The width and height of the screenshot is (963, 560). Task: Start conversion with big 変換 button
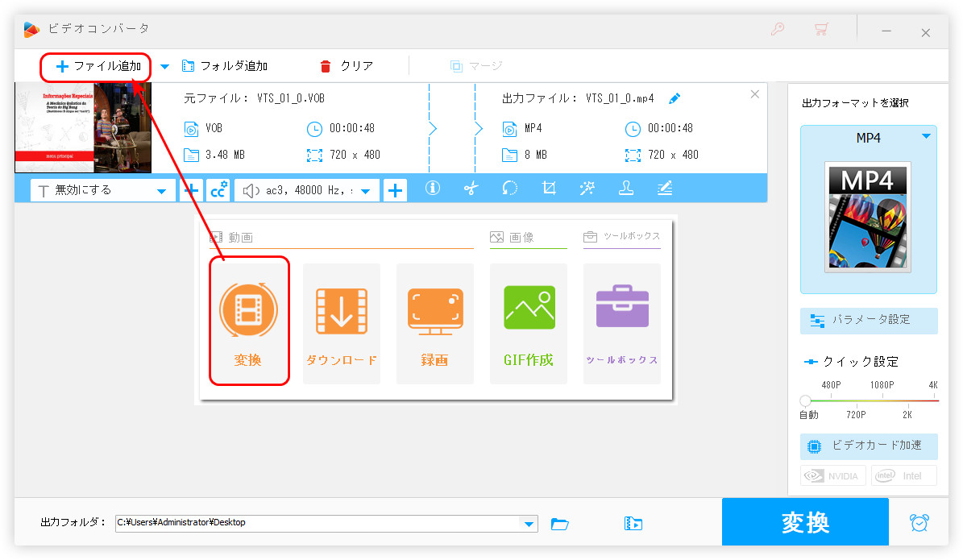(x=805, y=522)
